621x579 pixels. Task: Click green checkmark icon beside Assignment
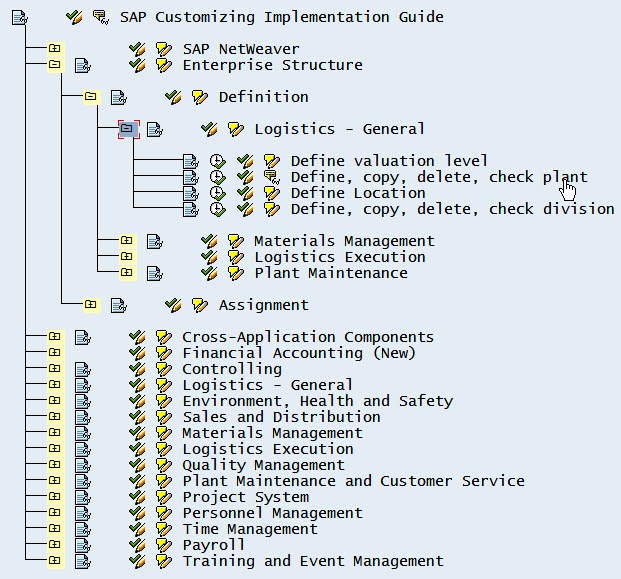[173, 305]
